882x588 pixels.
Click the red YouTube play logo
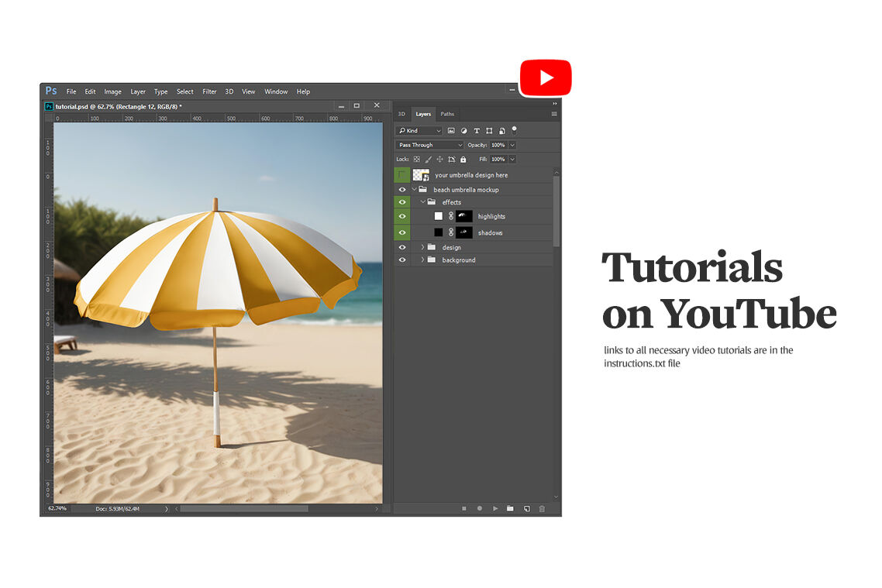546,77
